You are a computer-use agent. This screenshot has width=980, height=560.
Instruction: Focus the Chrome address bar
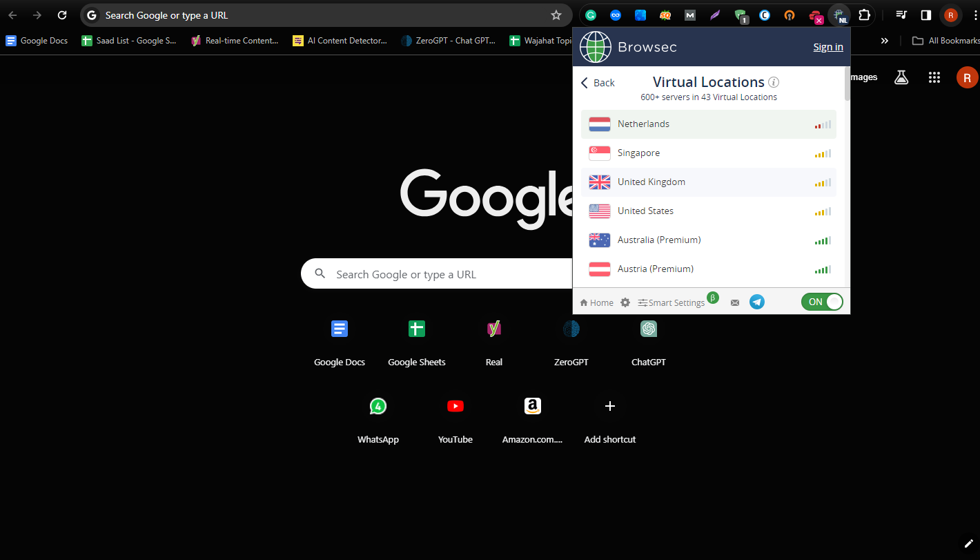pyautogui.click(x=324, y=15)
